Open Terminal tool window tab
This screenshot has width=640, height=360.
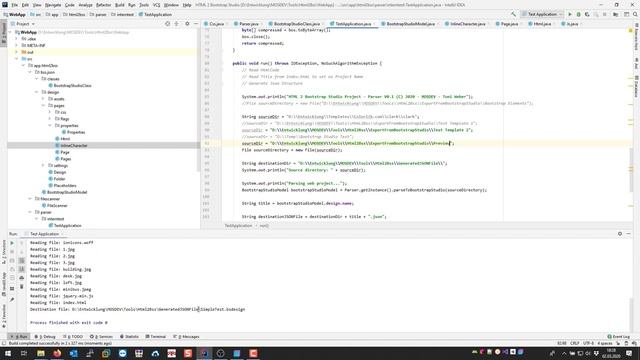coord(156,337)
